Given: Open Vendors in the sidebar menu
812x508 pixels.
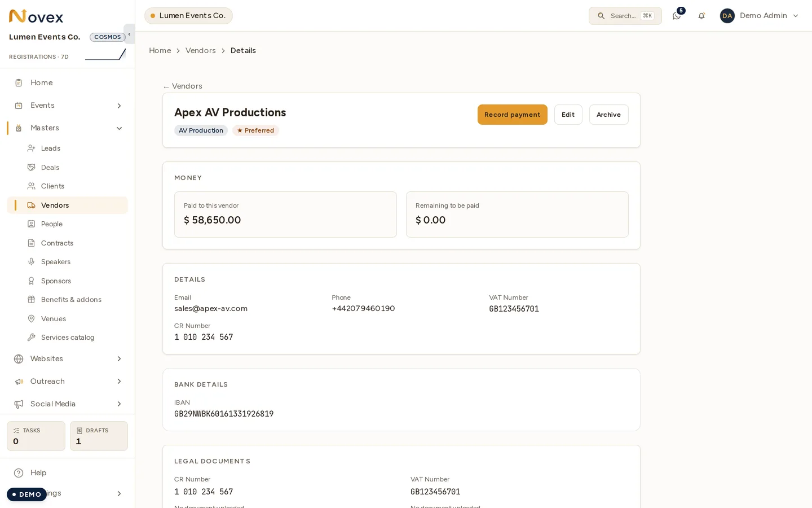Looking at the screenshot, I should point(68,205).
